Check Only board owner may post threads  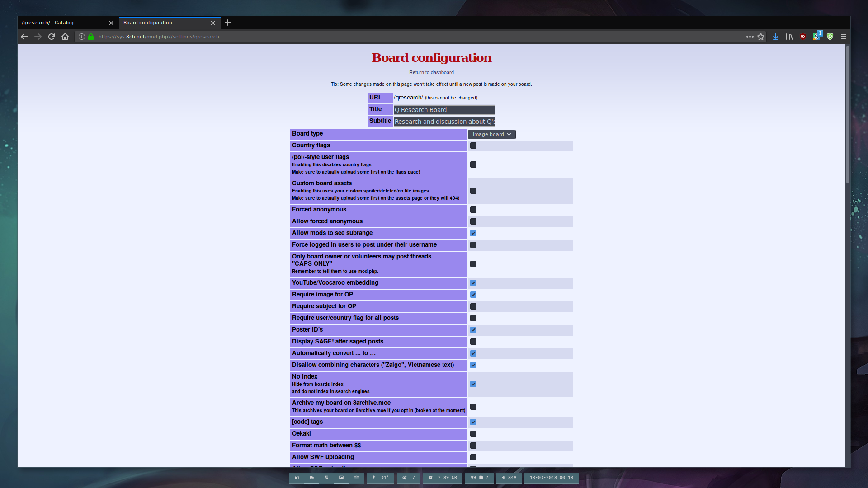pyautogui.click(x=473, y=264)
